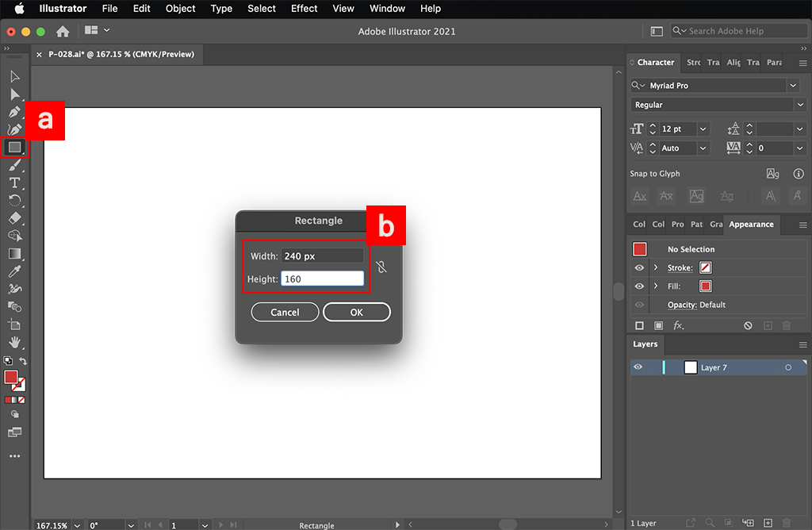Toggle Fill visibility eye in Appearance

tap(639, 286)
